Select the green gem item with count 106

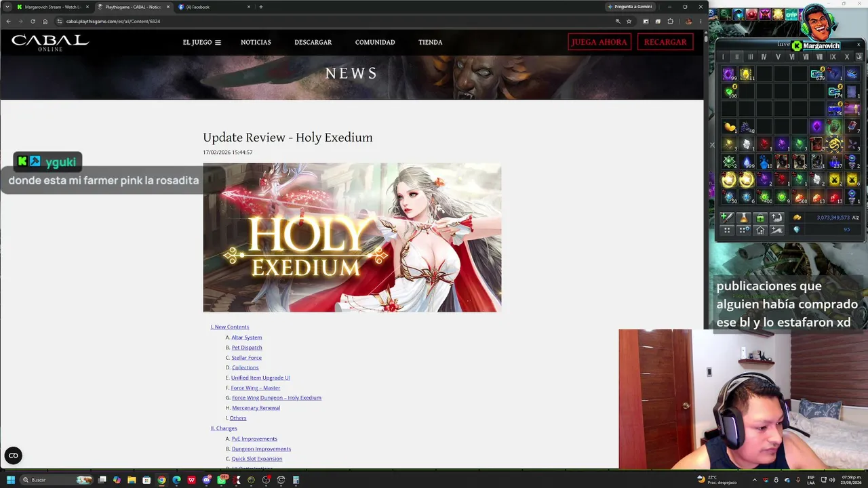(729, 91)
